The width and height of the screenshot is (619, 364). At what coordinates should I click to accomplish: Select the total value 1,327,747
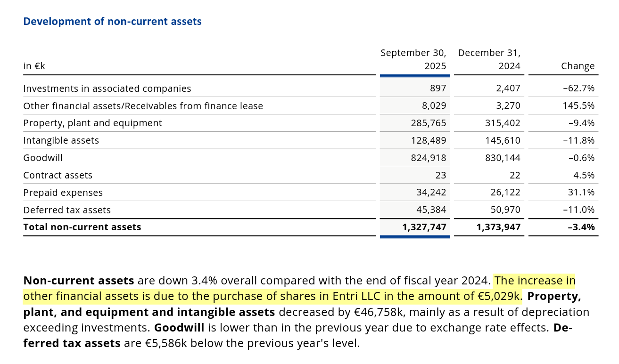click(x=424, y=227)
